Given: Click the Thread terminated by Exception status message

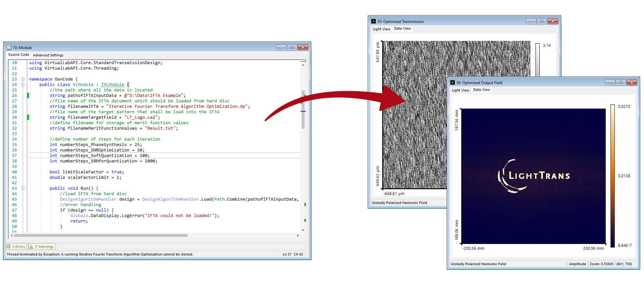Looking at the screenshot, I should [x=100, y=254].
